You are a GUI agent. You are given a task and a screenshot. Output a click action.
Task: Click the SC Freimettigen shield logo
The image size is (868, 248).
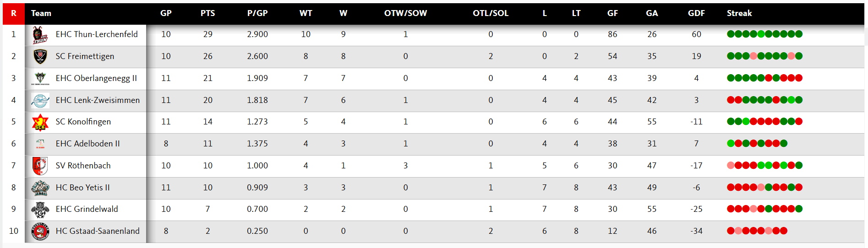coord(40,56)
